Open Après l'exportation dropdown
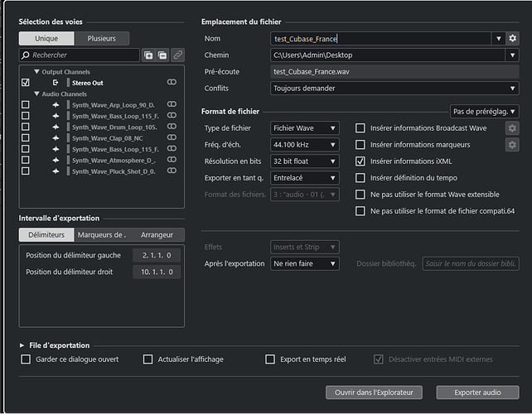Viewport: 532px width, 414px height. tap(305, 264)
